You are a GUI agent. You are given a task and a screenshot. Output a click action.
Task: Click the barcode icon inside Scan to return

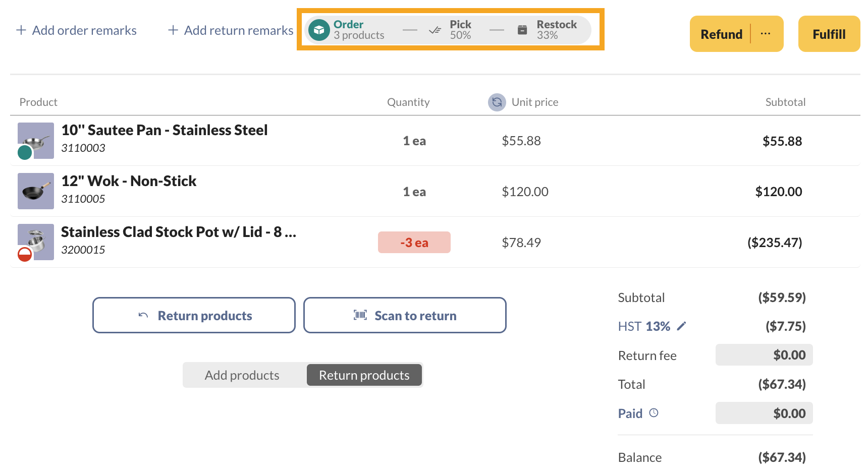(359, 315)
